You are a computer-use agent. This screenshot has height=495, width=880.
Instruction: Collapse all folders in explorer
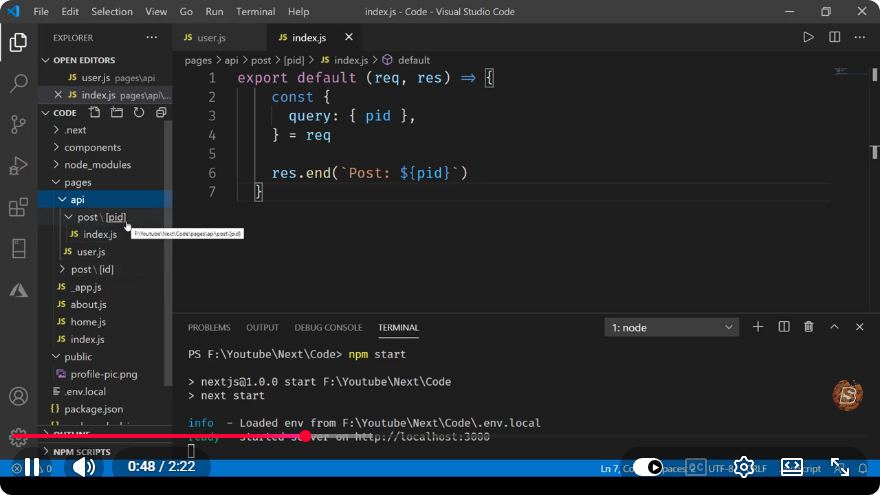tap(161, 112)
